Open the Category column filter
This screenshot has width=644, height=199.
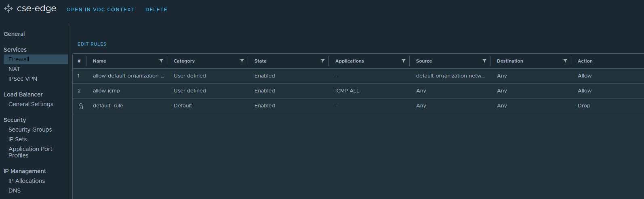coord(242,61)
